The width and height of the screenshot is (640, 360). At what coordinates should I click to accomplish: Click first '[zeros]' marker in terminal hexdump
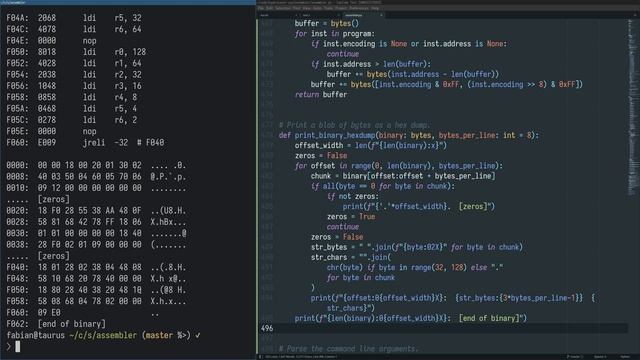tap(53, 199)
